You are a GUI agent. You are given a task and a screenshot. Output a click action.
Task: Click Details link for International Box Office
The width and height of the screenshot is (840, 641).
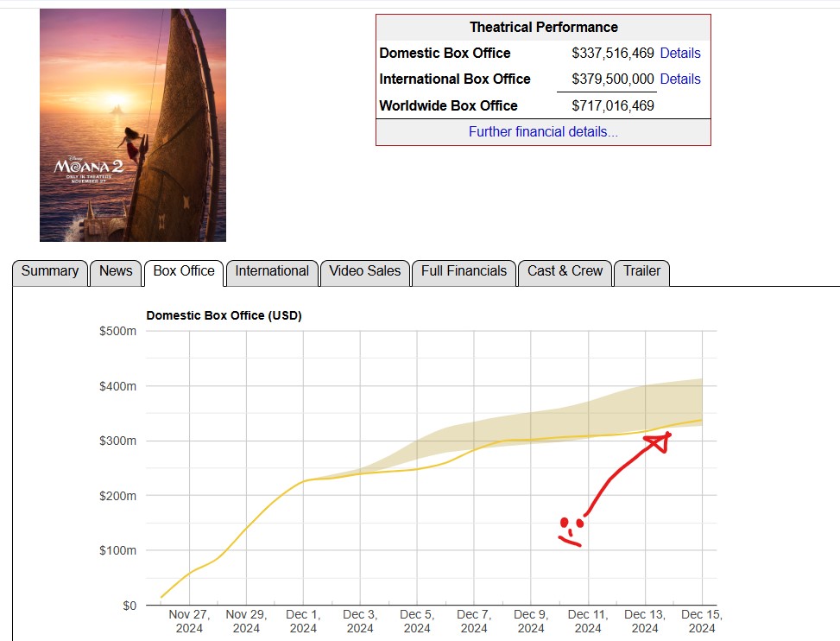680,79
